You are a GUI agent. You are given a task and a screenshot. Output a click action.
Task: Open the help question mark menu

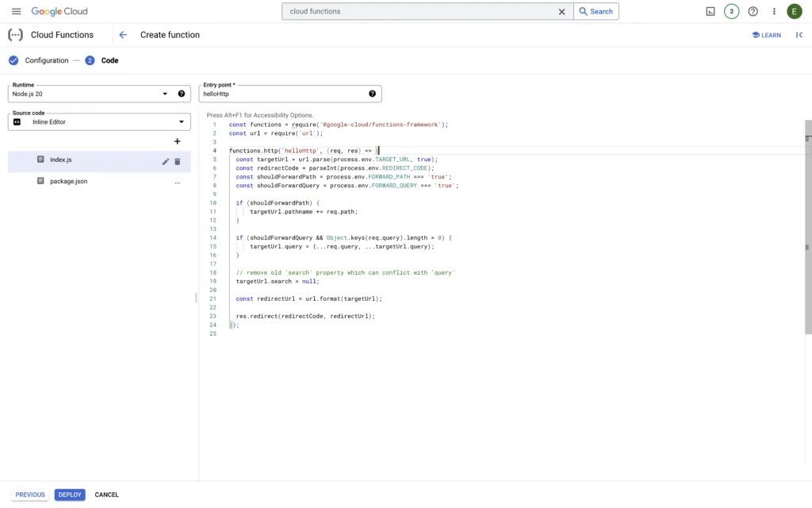pos(753,11)
